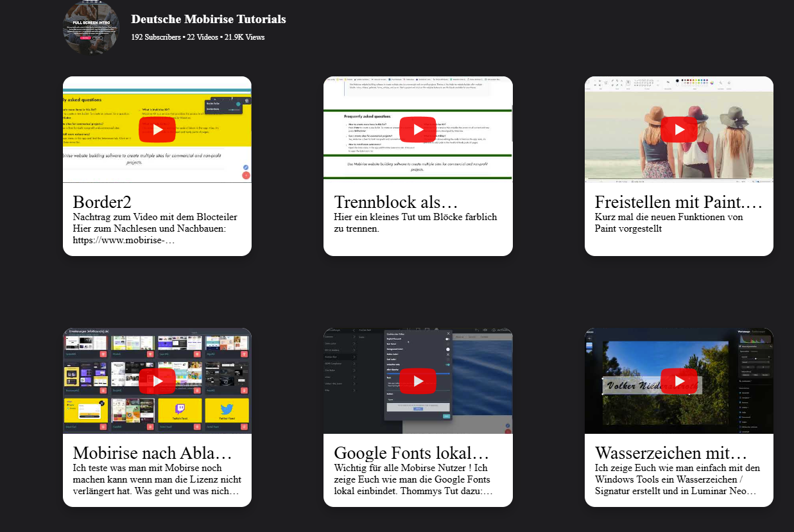Hit the play button on Google Fonts lokal video
The image size is (794, 532).
pyautogui.click(x=418, y=381)
